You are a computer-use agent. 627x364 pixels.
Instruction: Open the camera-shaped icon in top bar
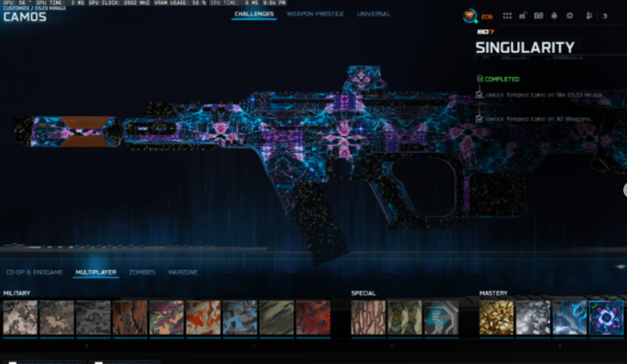click(x=539, y=16)
